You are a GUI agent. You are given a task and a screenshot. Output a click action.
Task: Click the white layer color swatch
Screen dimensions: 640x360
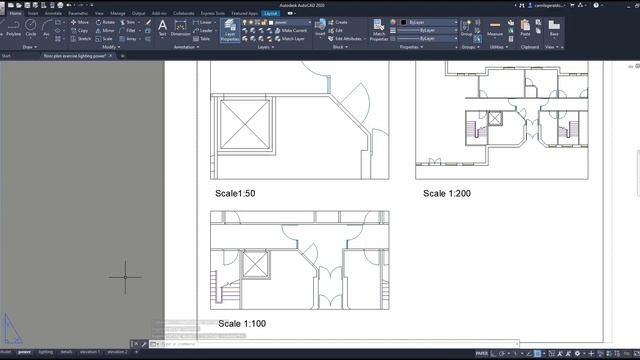coord(271,22)
